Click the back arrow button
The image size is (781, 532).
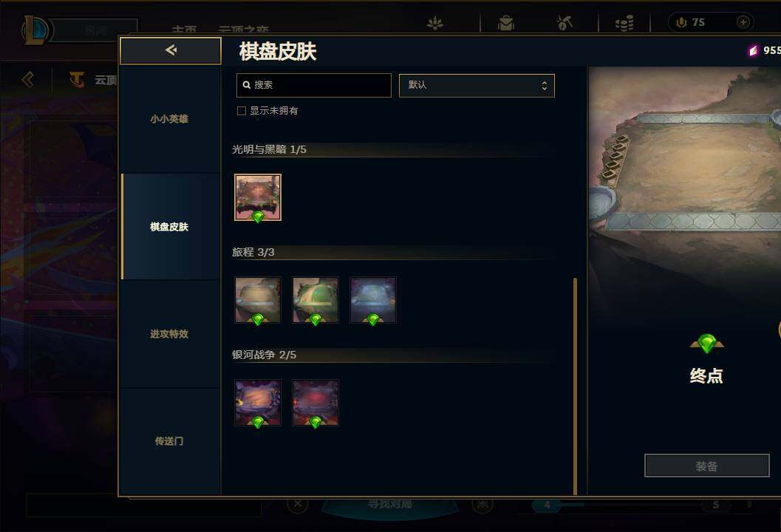coord(171,50)
